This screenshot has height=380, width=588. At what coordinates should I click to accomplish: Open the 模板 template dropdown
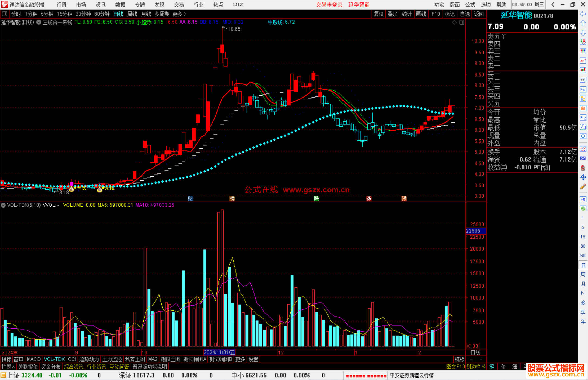[x=460, y=359]
